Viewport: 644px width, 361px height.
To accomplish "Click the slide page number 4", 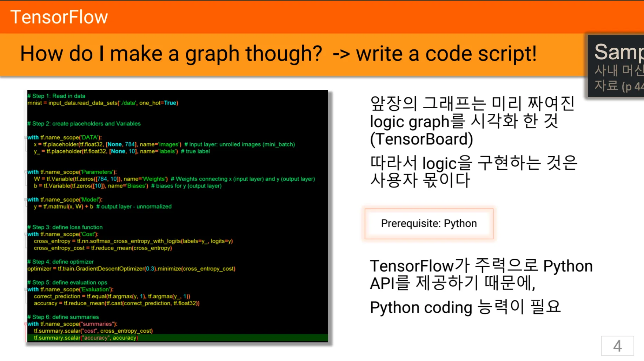I will click(617, 346).
